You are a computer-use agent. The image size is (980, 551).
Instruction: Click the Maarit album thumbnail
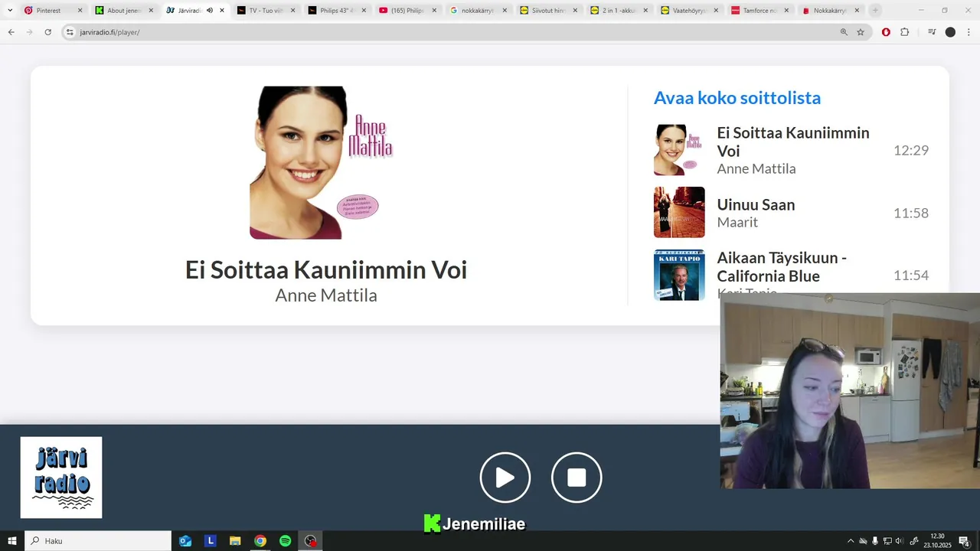[x=679, y=212]
